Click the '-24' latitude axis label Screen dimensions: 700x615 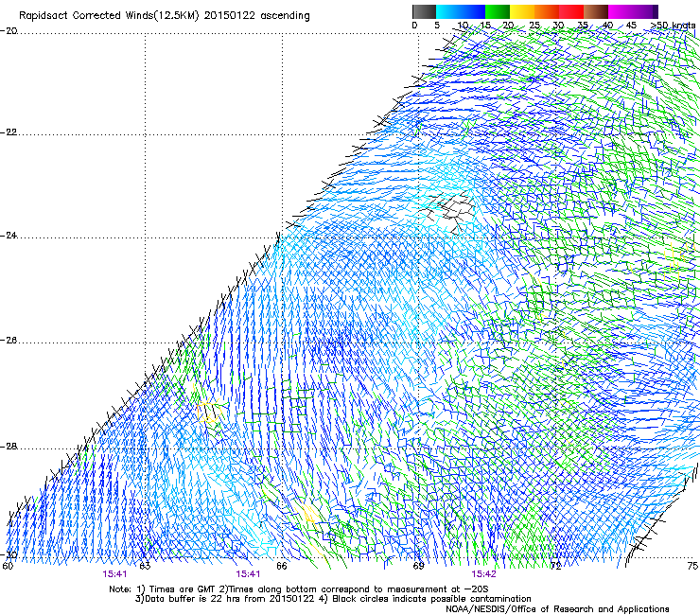coord(9,236)
